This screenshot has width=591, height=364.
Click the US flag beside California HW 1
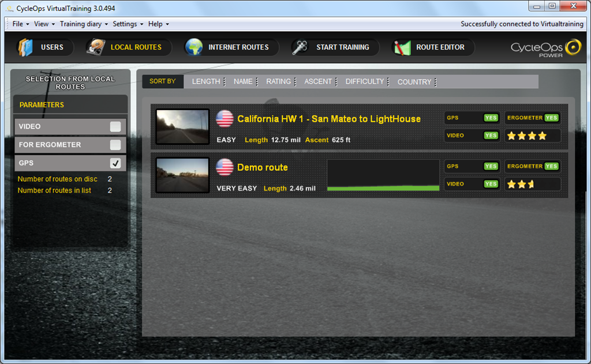(225, 119)
